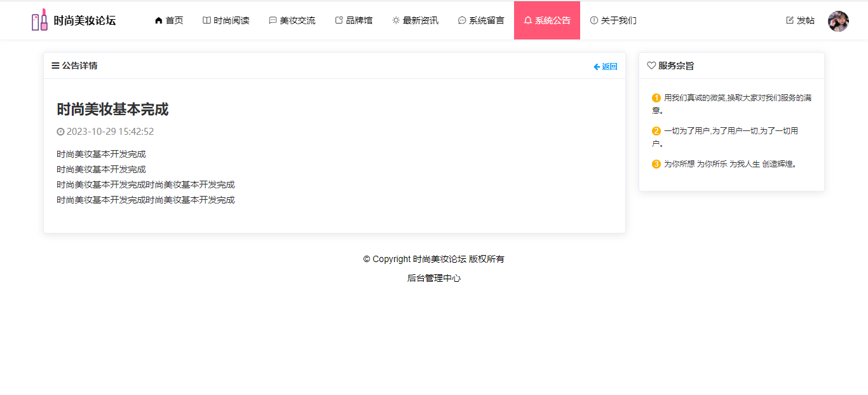Open the 美妆交流 menu item
The width and height of the screenshot is (868, 395).
click(x=292, y=20)
